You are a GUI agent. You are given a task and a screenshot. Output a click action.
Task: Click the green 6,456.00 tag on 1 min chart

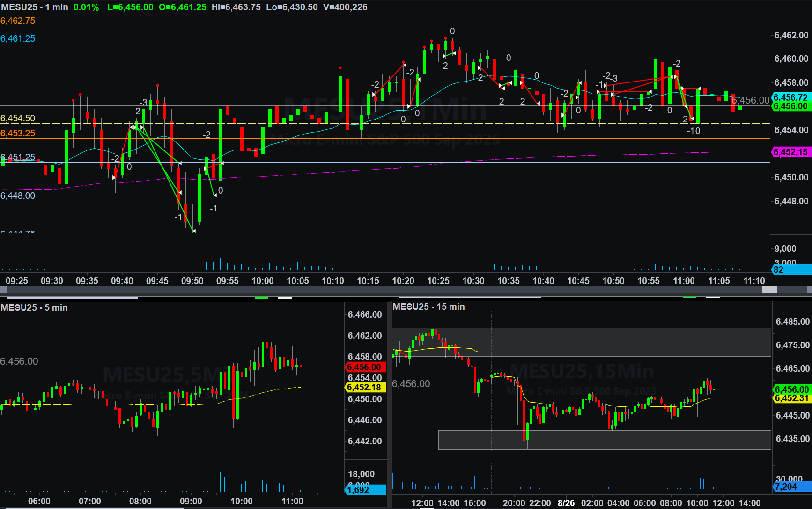(790, 106)
